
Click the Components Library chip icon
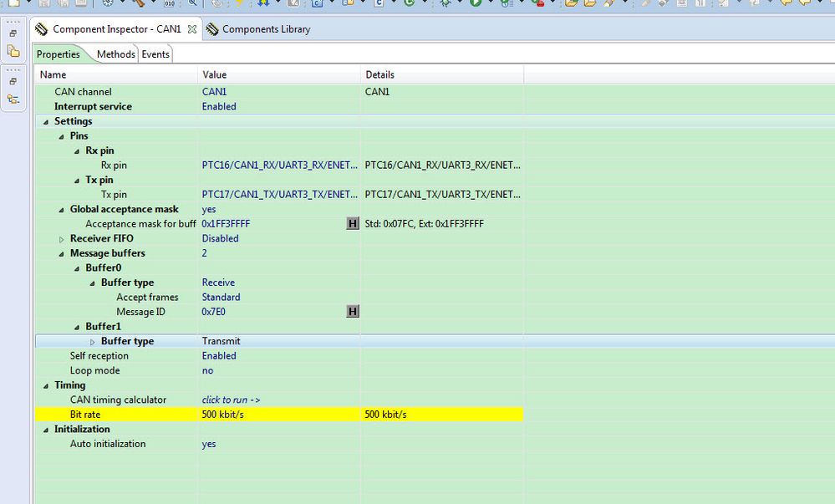[x=212, y=29]
